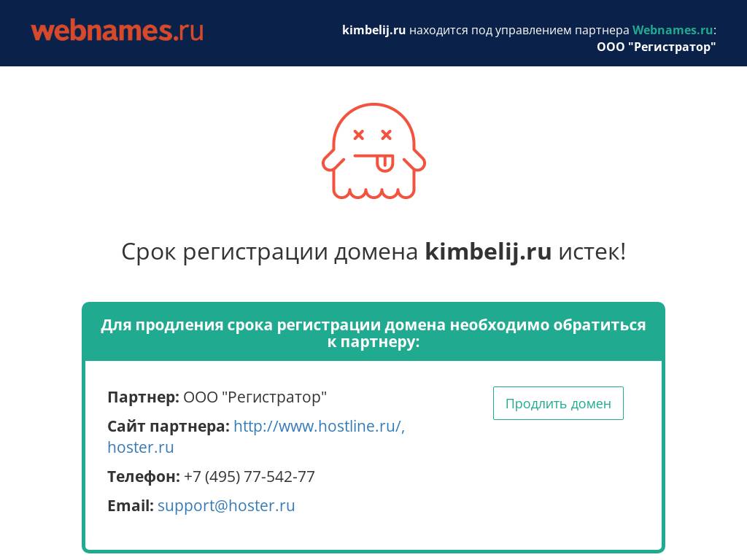Email support via support@hoster.ru link
The height and width of the screenshot is (560, 747).
[x=226, y=505]
